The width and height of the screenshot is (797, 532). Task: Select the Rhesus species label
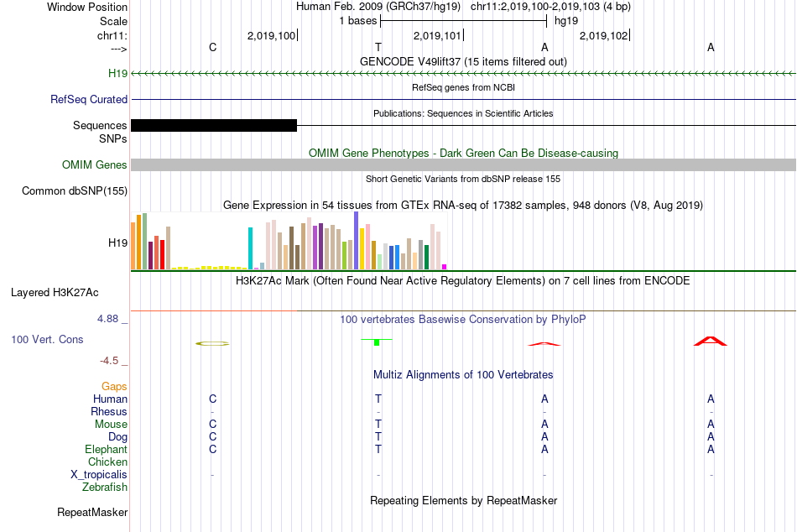(x=109, y=411)
